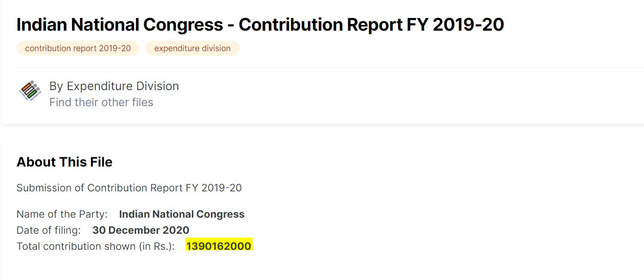644x280 pixels.
Task: Select the bold 'Indian National Congress' party value
Action: pos(182,214)
